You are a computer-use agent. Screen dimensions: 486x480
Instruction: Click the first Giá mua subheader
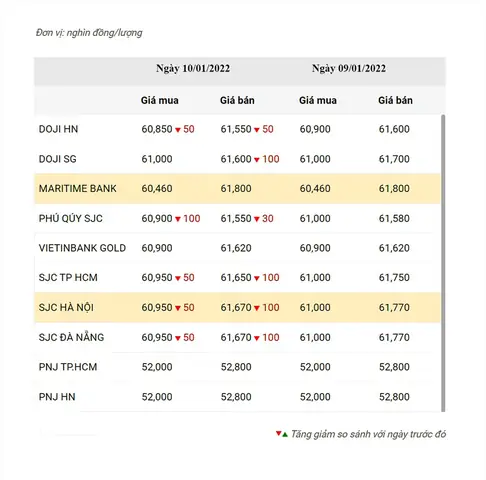click(x=160, y=100)
